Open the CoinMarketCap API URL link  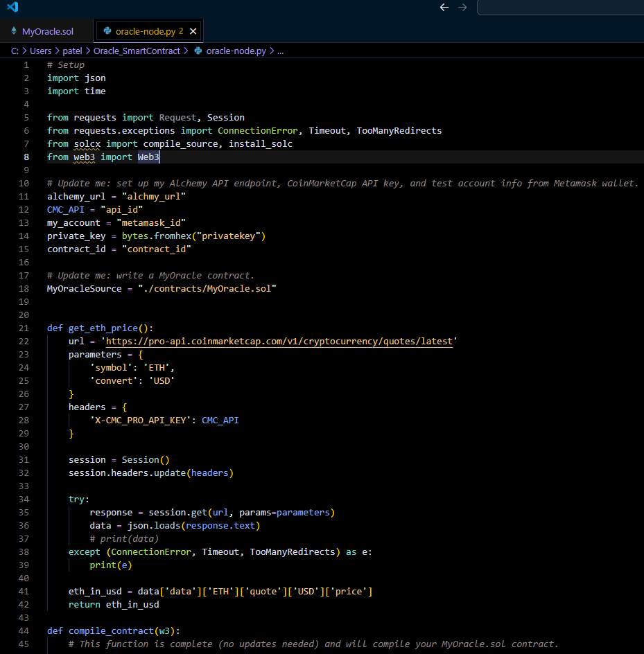click(x=279, y=341)
